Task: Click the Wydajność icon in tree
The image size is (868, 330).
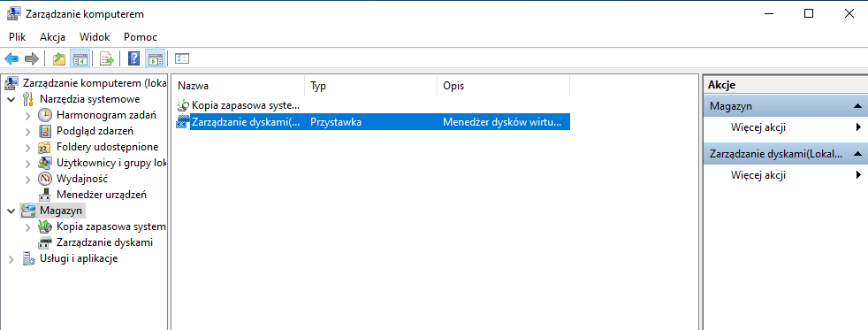Action: 45,179
